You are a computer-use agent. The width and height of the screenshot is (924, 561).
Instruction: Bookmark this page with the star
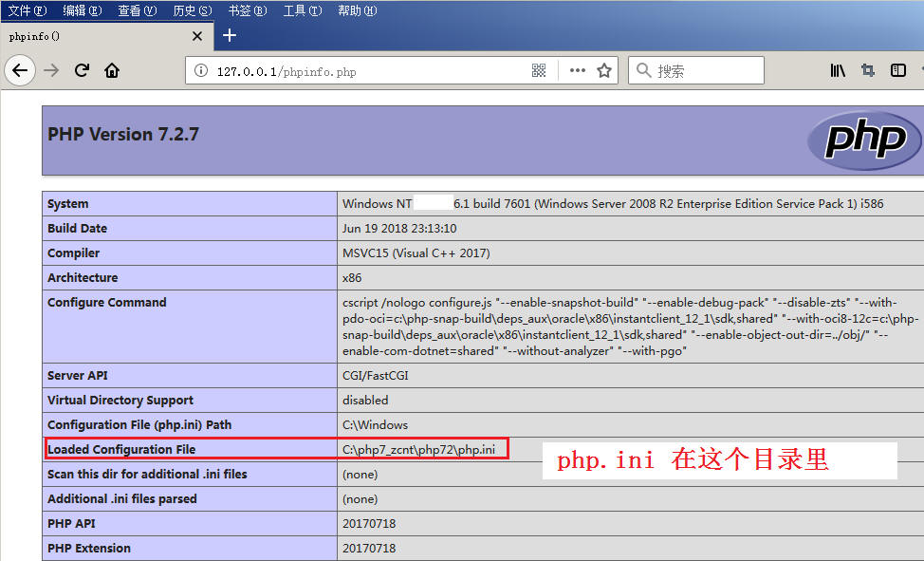coord(604,71)
